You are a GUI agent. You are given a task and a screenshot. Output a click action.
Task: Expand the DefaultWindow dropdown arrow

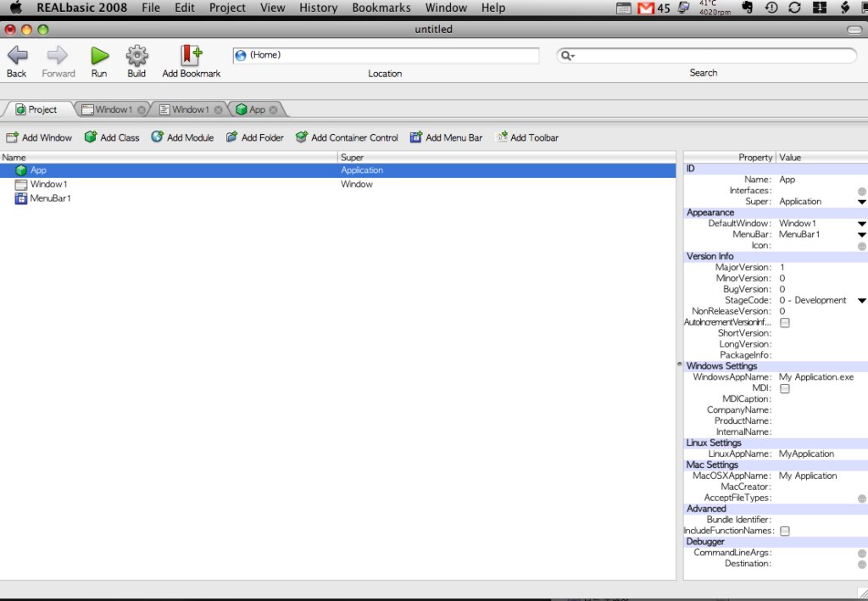point(862,224)
